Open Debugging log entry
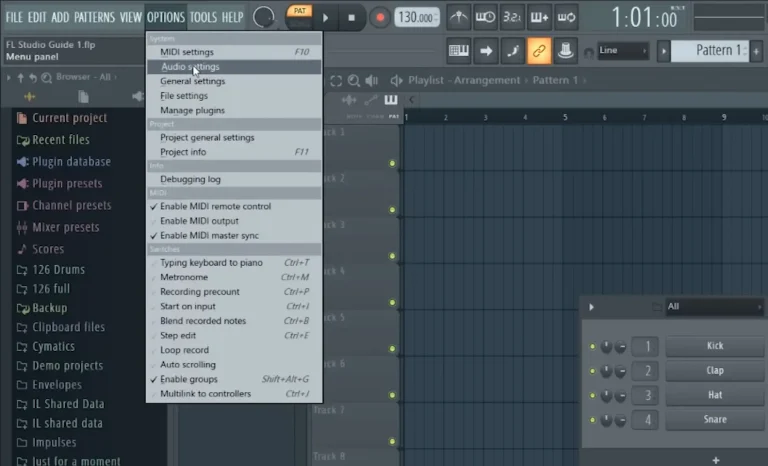The width and height of the screenshot is (768, 466). (x=234, y=179)
